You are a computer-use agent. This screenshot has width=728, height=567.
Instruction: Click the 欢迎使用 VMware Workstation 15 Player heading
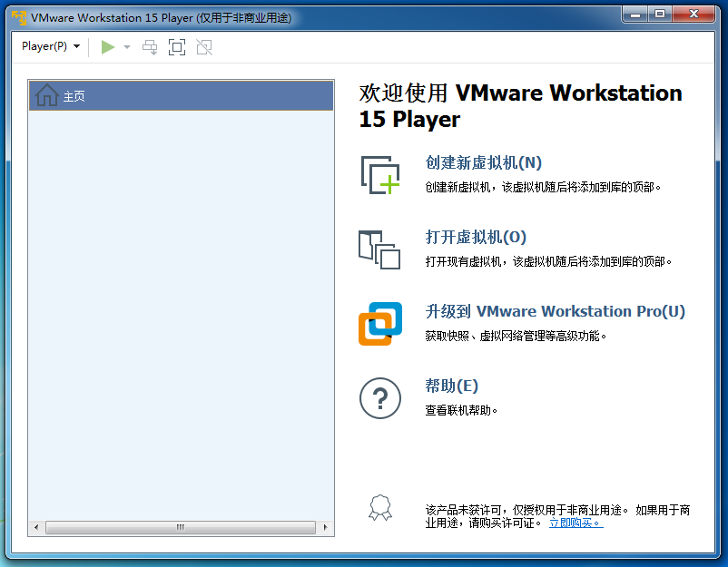coord(520,106)
